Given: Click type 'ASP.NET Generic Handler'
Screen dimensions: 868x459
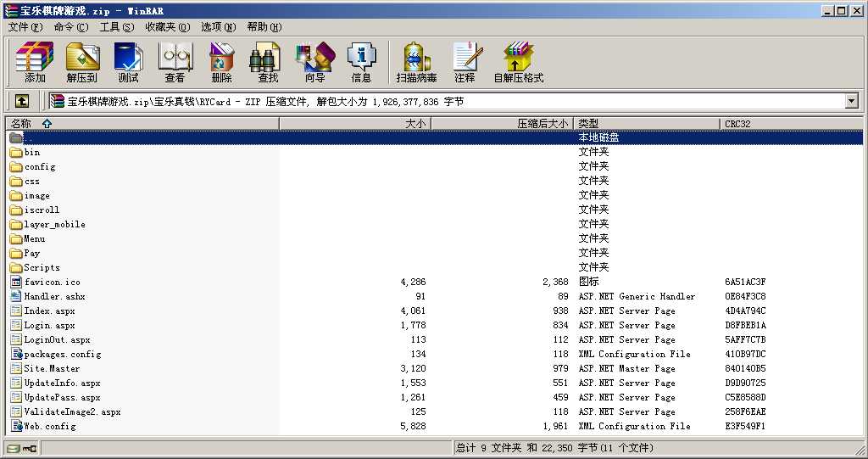Looking at the screenshot, I should coord(637,296).
